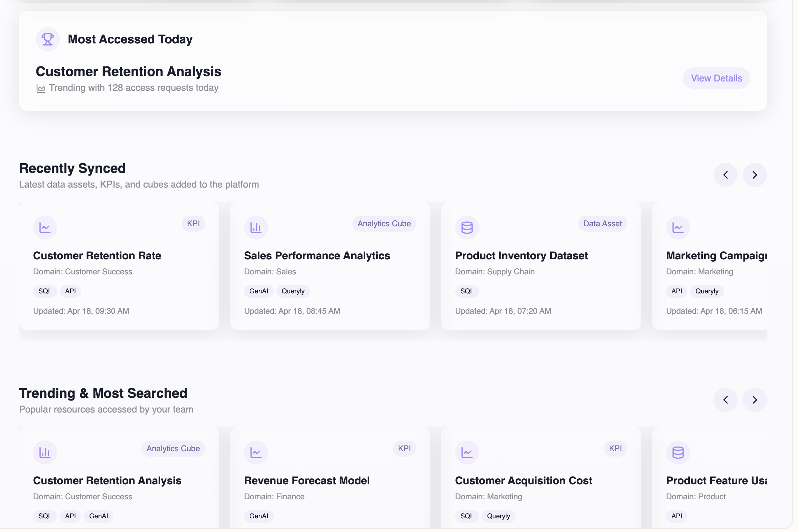Open the Sales Performance Analytics card title
Viewport: 798px width, 532px height.
point(317,256)
